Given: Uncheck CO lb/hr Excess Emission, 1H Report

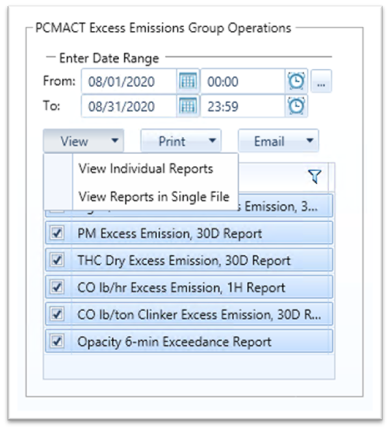Looking at the screenshot, I should tap(57, 287).
